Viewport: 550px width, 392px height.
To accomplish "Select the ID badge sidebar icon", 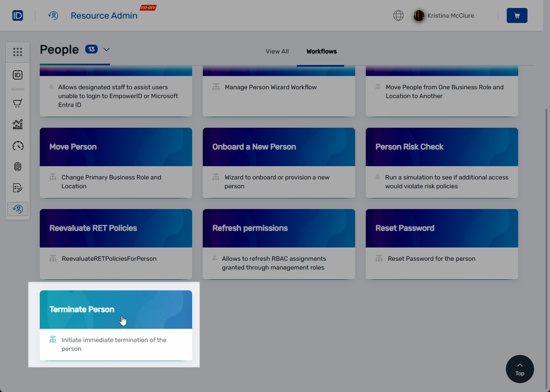I will (18, 75).
